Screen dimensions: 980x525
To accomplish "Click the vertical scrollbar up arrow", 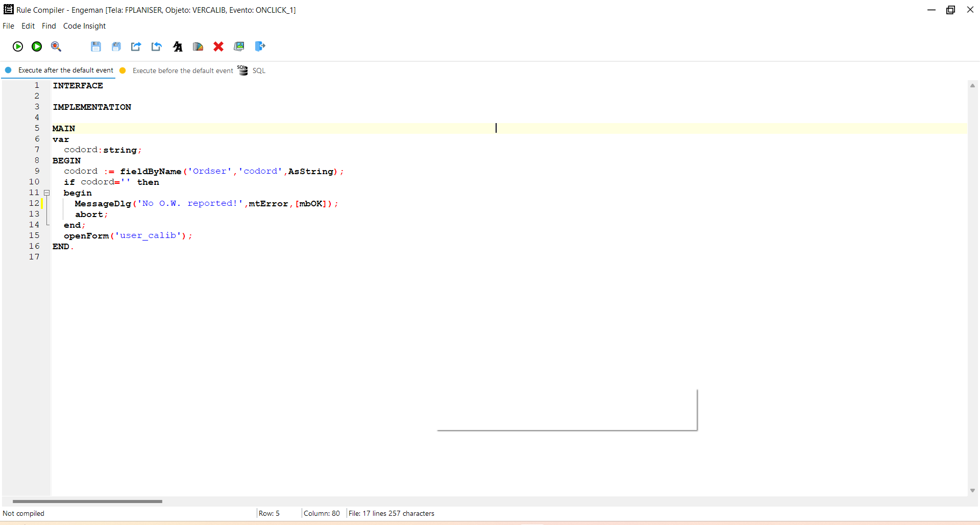I will point(972,86).
